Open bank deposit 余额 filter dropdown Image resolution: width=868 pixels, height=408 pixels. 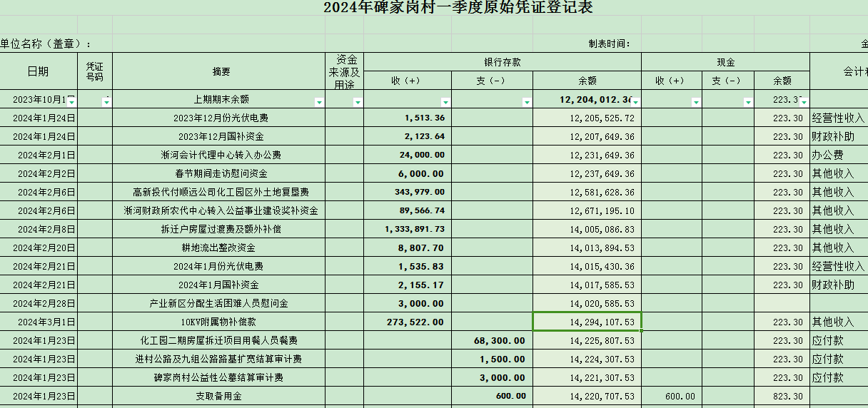(635, 102)
